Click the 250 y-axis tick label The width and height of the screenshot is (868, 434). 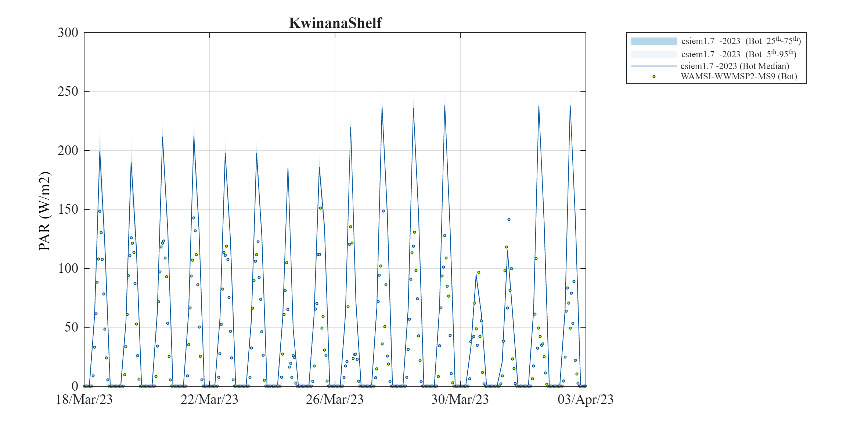[68, 91]
